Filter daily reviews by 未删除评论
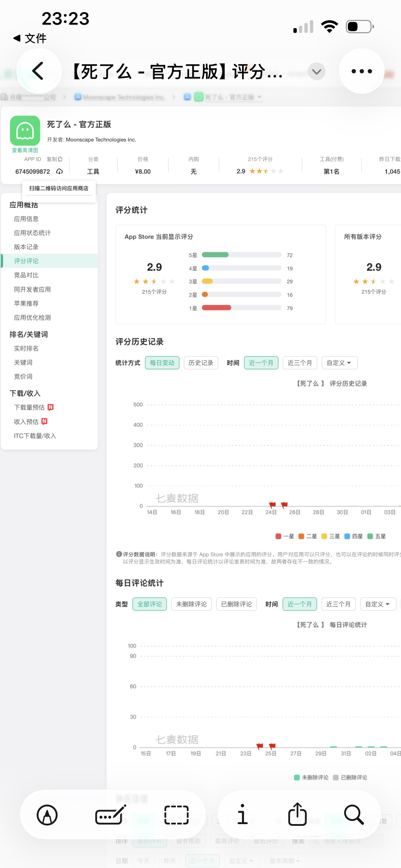This screenshot has width=401, height=868. click(191, 604)
